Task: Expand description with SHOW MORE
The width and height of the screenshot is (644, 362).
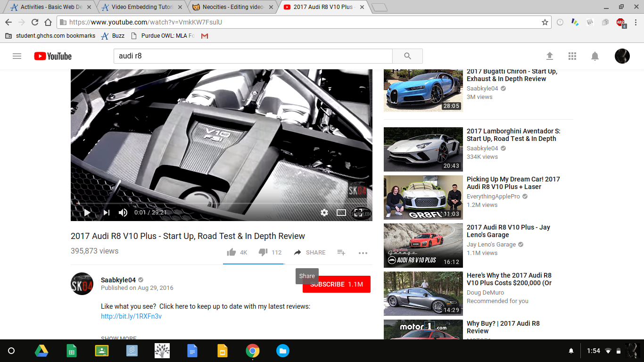Action: point(119,337)
